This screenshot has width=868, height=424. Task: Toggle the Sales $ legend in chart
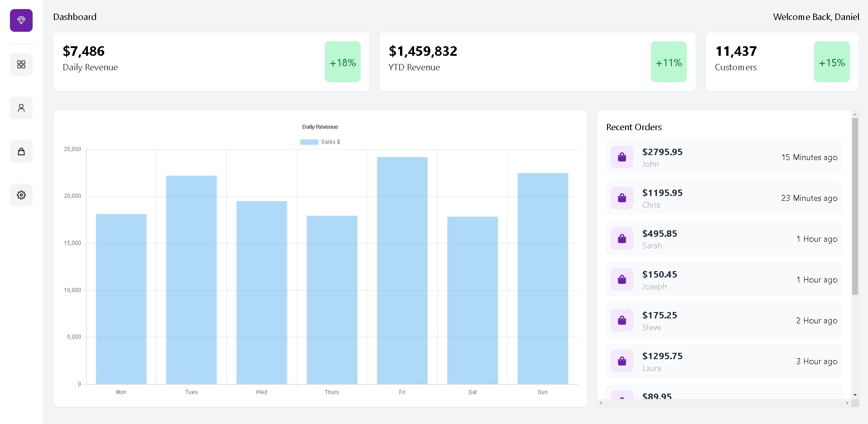tap(320, 142)
